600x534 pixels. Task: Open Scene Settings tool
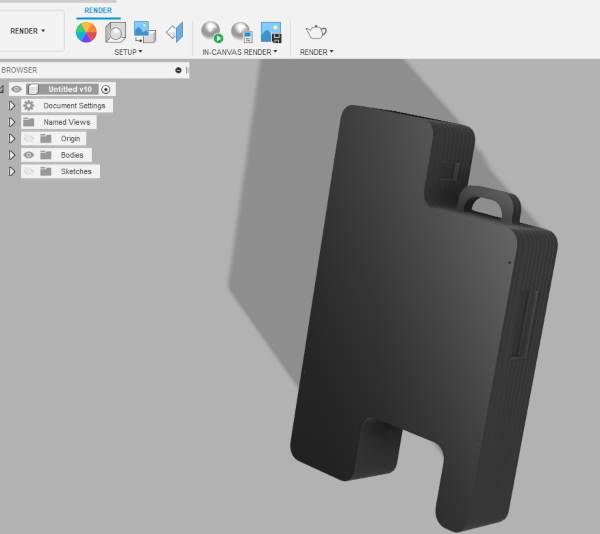coord(116,32)
